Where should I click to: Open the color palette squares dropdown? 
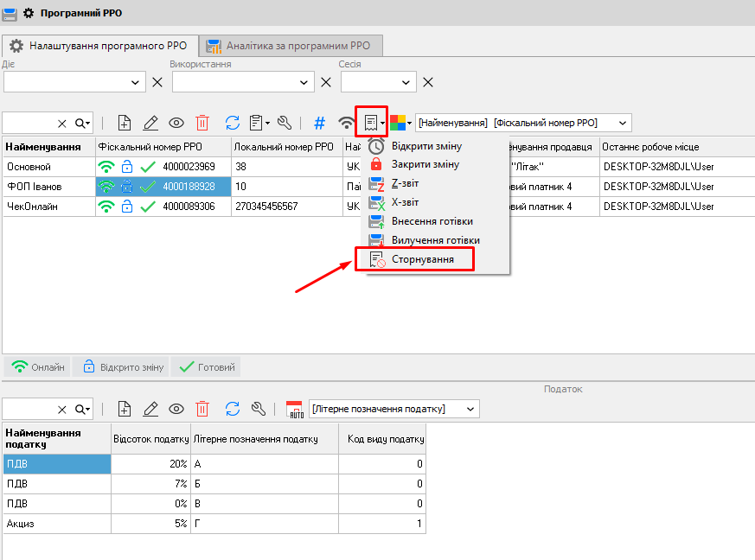tap(400, 123)
